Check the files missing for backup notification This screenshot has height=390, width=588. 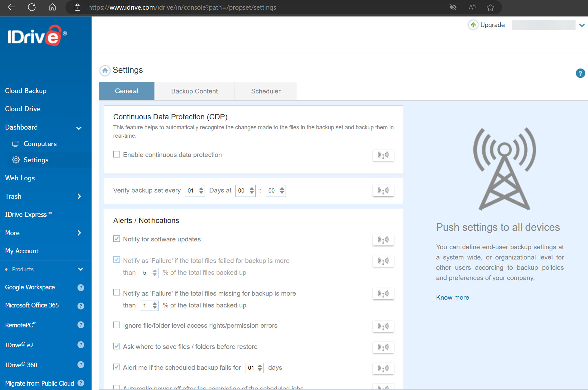(x=116, y=292)
